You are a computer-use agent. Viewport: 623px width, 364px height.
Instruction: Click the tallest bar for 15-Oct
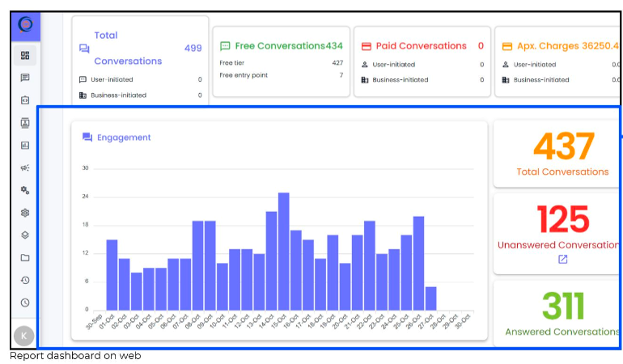tap(284, 251)
